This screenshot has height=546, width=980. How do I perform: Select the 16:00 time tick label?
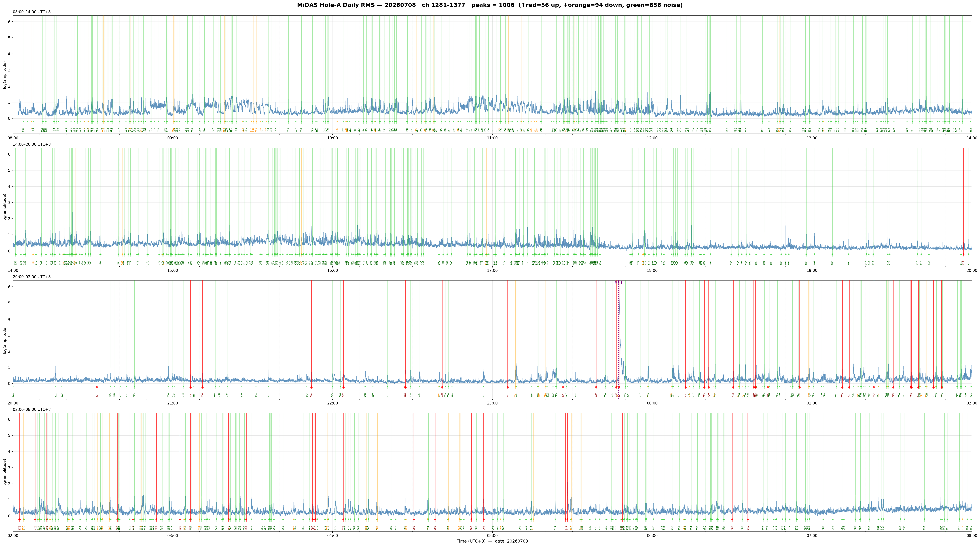point(333,271)
